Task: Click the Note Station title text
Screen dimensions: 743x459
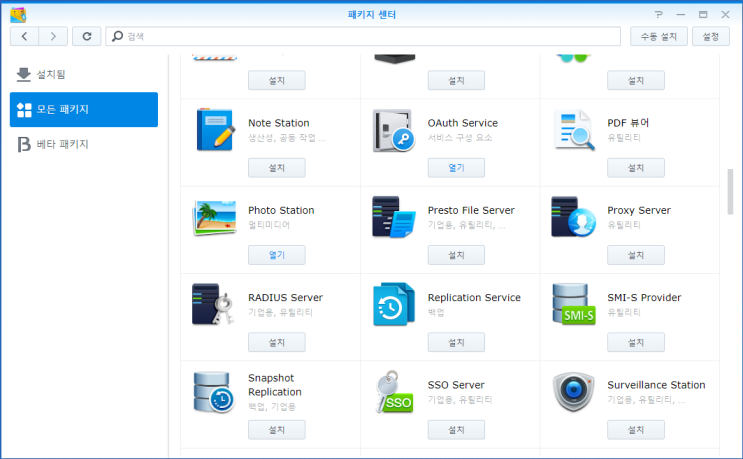Action: [279, 123]
